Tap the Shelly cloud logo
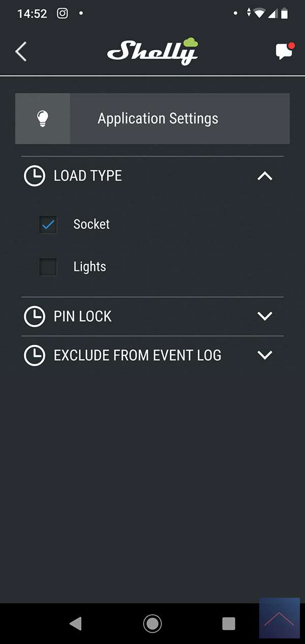The image size is (305, 644). (152, 51)
